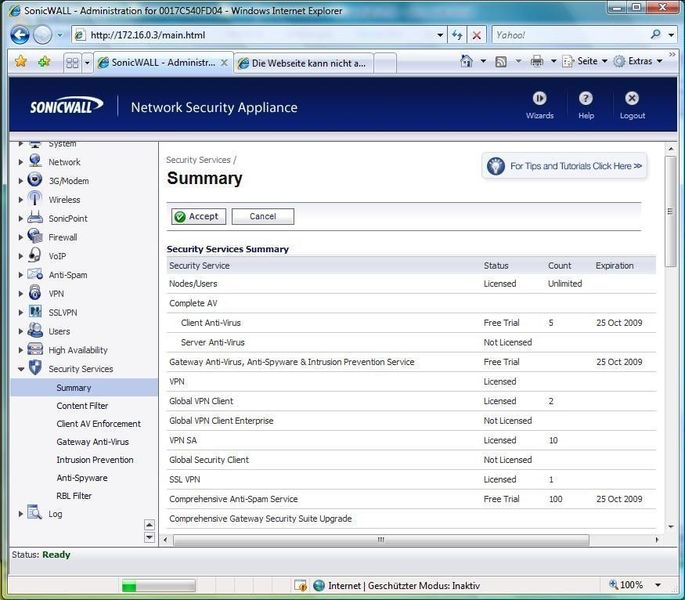Image resolution: width=685 pixels, height=600 pixels.
Task: Click the Accept button
Action: click(x=198, y=216)
